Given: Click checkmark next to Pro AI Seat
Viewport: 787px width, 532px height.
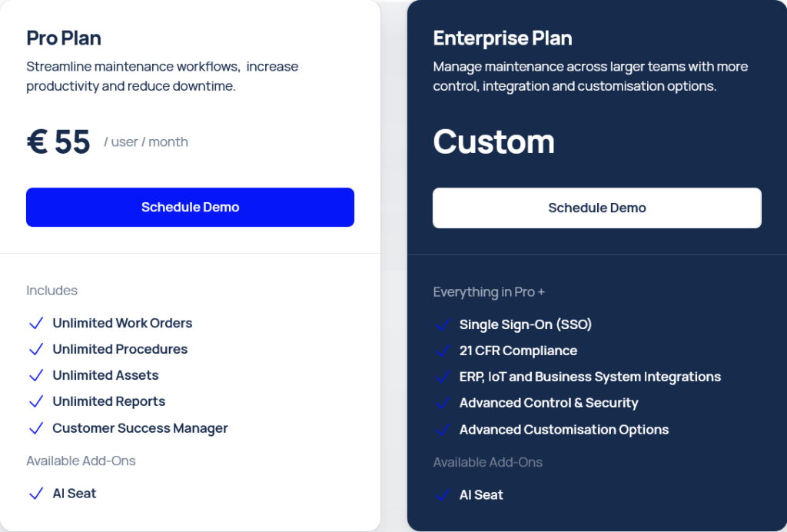Looking at the screenshot, I should pos(36,494).
